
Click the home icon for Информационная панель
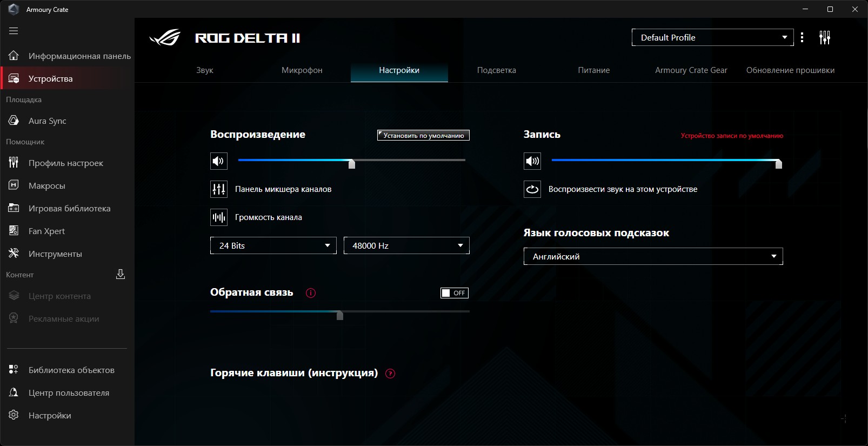(14, 56)
